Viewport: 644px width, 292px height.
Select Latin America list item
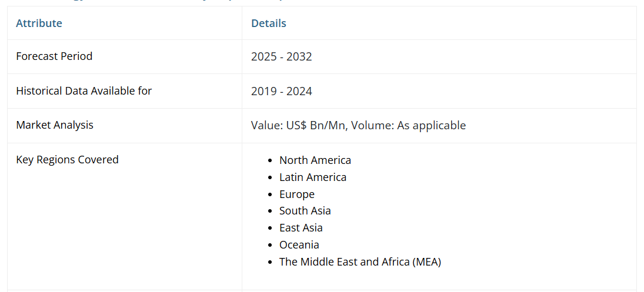click(x=312, y=177)
